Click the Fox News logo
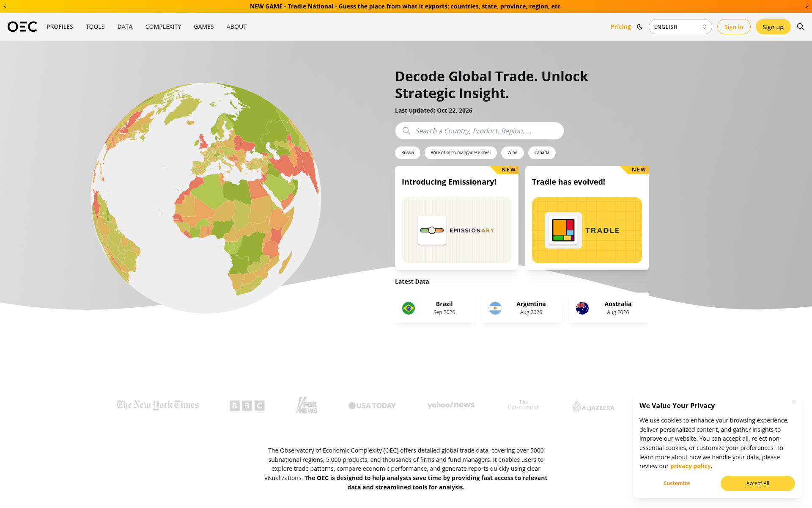The width and height of the screenshot is (812, 508). pos(307,405)
